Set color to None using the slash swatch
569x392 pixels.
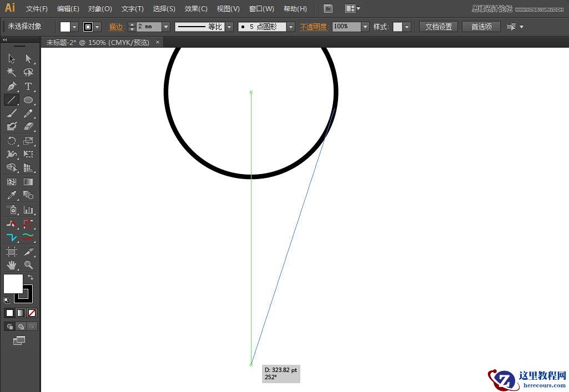pos(32,313)
